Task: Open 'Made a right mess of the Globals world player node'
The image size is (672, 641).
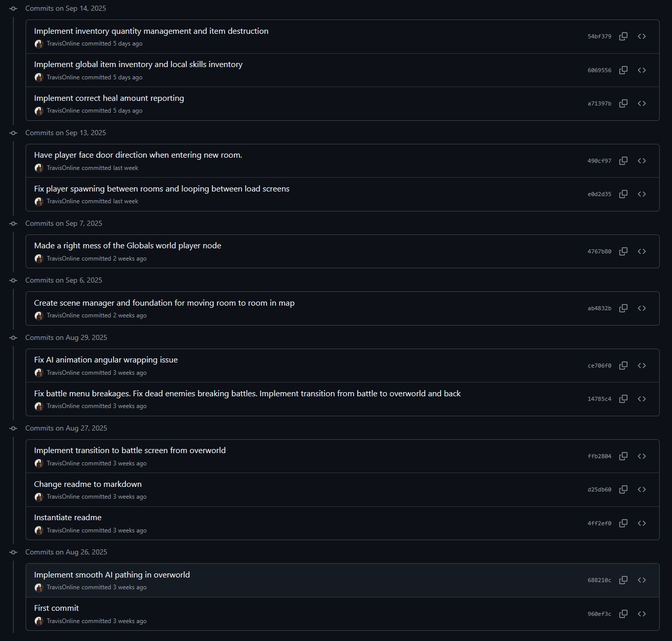Action: click(x=127, y=246)
